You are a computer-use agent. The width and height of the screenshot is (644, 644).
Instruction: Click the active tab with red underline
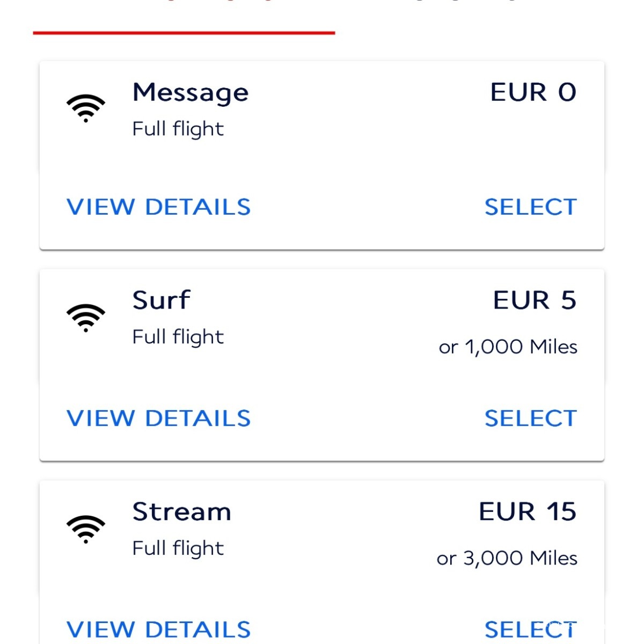pyautogui.click(x=184, y=16)
